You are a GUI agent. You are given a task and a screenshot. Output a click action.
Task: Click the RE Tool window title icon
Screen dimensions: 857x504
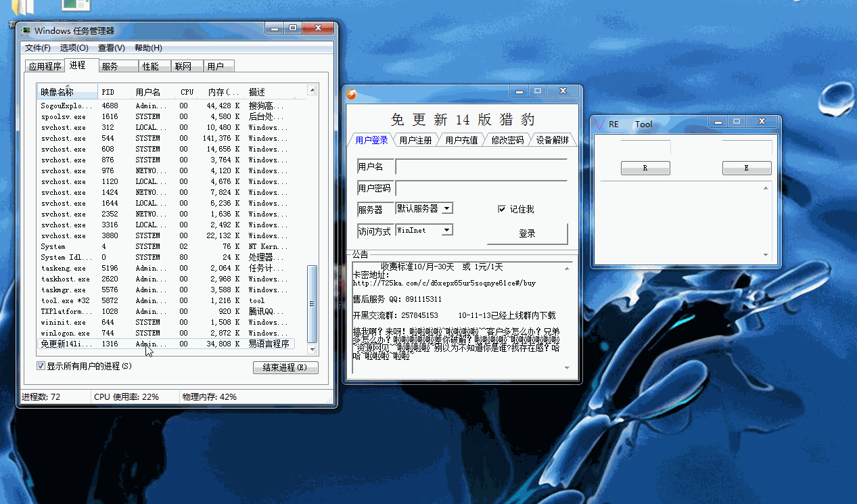(599, 124)
